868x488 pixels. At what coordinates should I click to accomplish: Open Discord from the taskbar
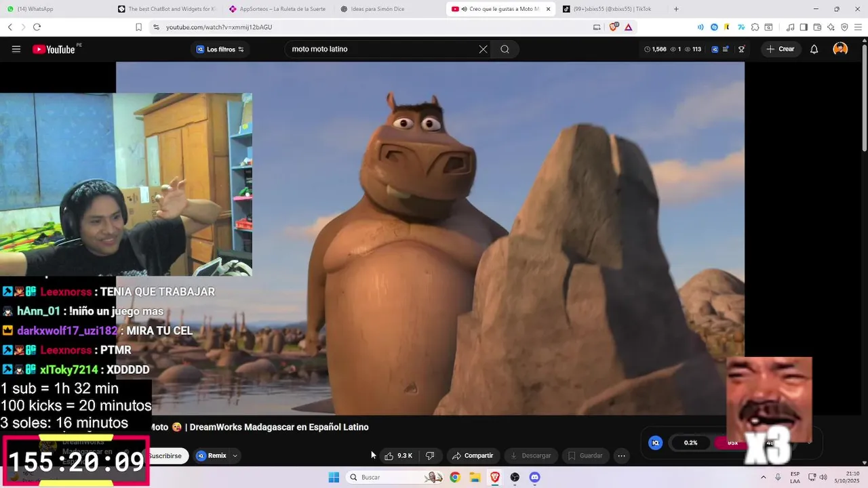(535, 477)
